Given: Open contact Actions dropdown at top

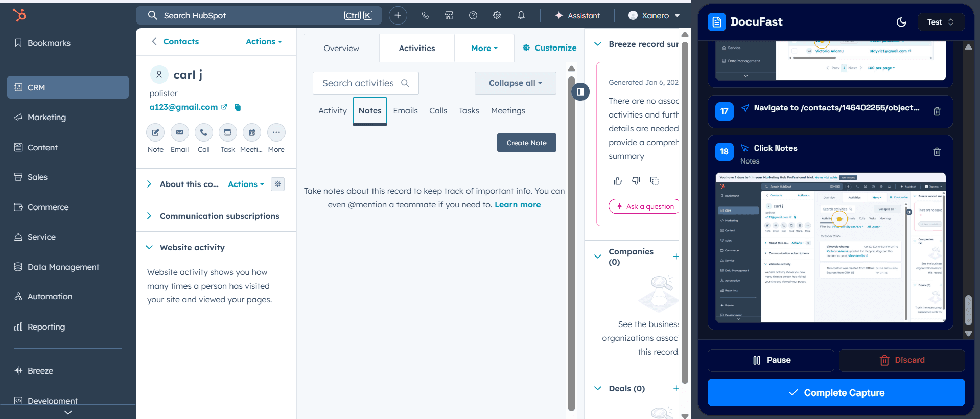Looking at the screenshot, I should (264, 41).
